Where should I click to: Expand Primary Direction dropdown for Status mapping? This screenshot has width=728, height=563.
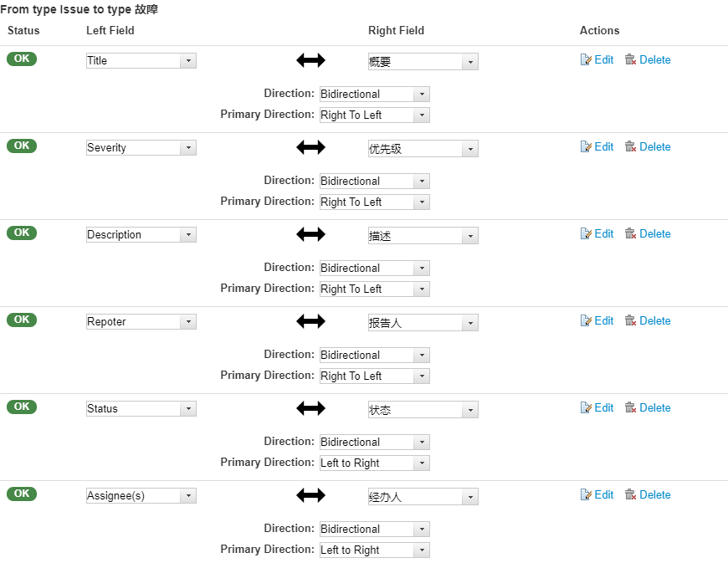(374, 463)
